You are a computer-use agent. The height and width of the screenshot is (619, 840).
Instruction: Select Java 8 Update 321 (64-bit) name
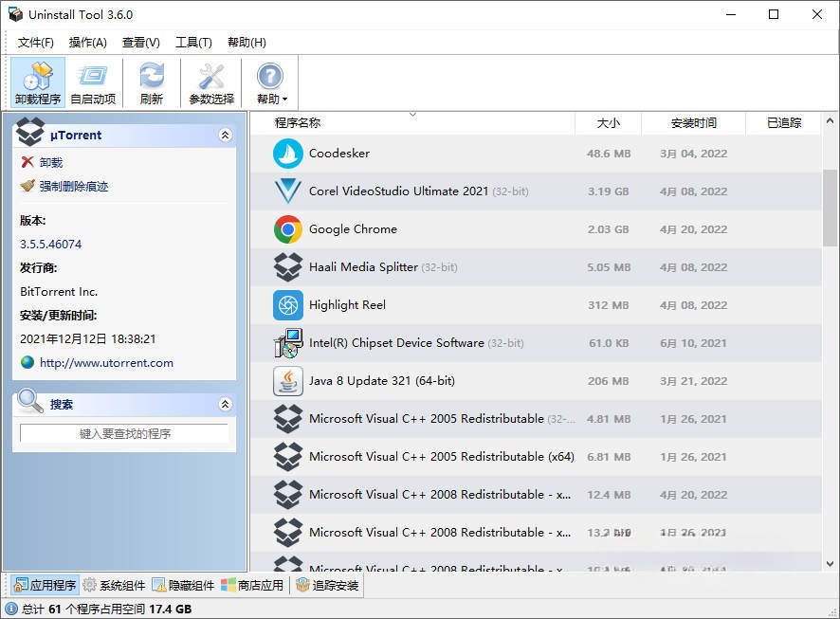coord(382,381)
